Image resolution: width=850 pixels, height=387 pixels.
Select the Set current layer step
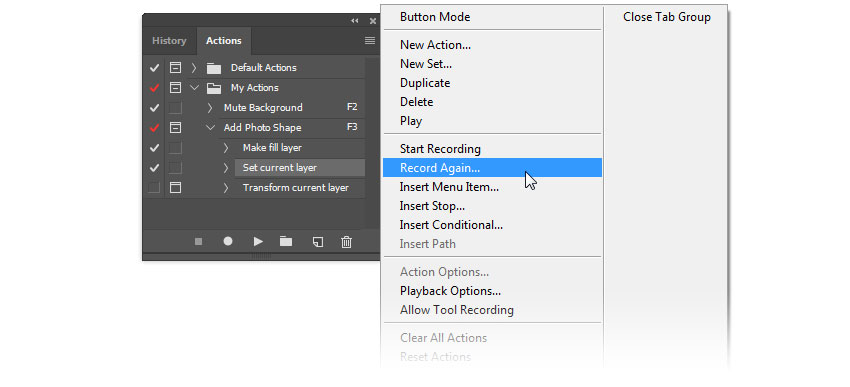pyautogui.click(x=300, y=167)
